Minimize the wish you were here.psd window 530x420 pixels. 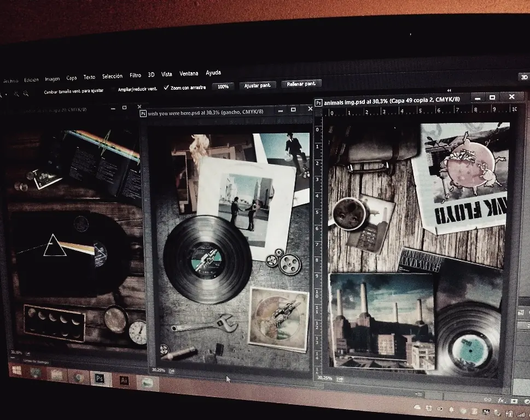click(280, 110)
